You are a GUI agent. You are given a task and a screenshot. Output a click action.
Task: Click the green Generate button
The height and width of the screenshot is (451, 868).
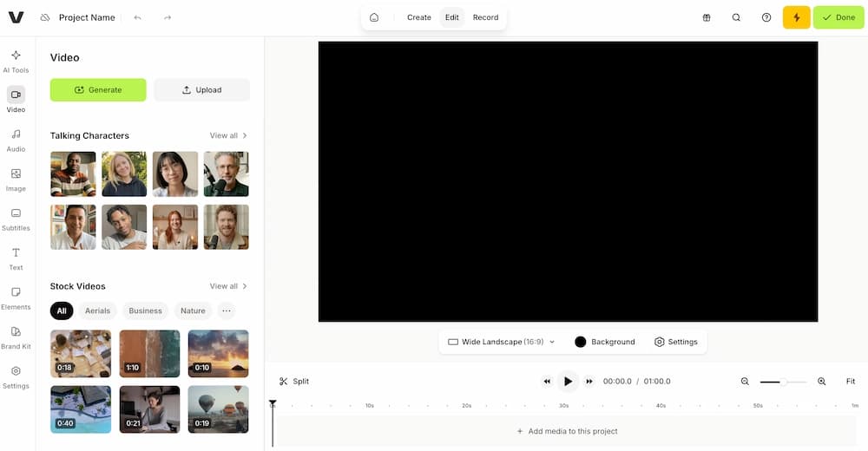(98, 89)
